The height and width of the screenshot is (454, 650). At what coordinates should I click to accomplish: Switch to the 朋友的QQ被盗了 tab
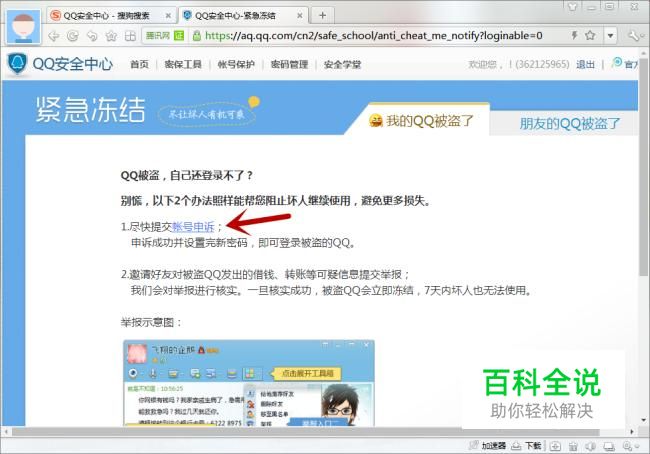pyautogui.click(x=570, y=123)
